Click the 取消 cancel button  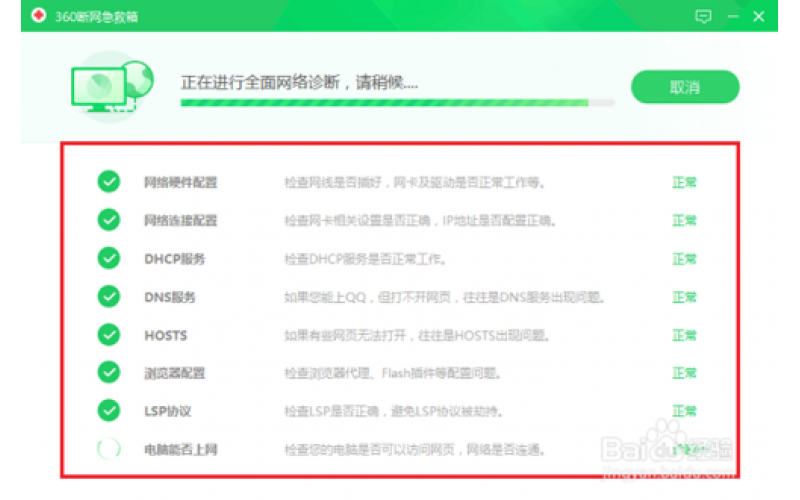click(x=685, y=87)
